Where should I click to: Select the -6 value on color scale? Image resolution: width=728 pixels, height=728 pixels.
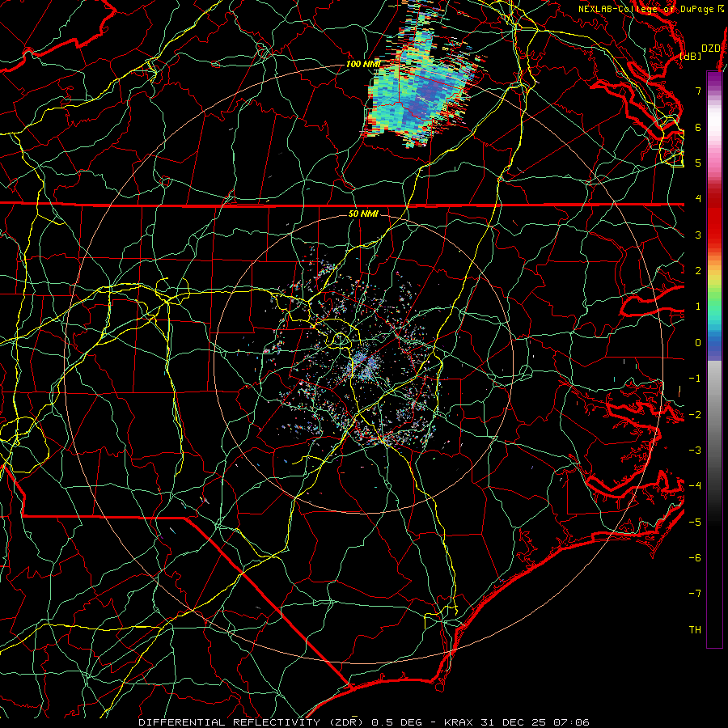click(695, 558)
